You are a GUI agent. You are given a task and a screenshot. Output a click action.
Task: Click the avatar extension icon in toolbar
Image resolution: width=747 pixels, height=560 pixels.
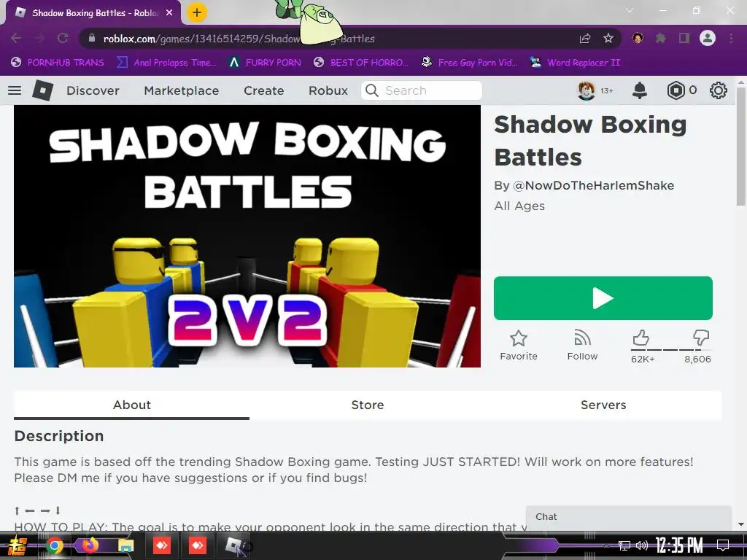point(638,38)
